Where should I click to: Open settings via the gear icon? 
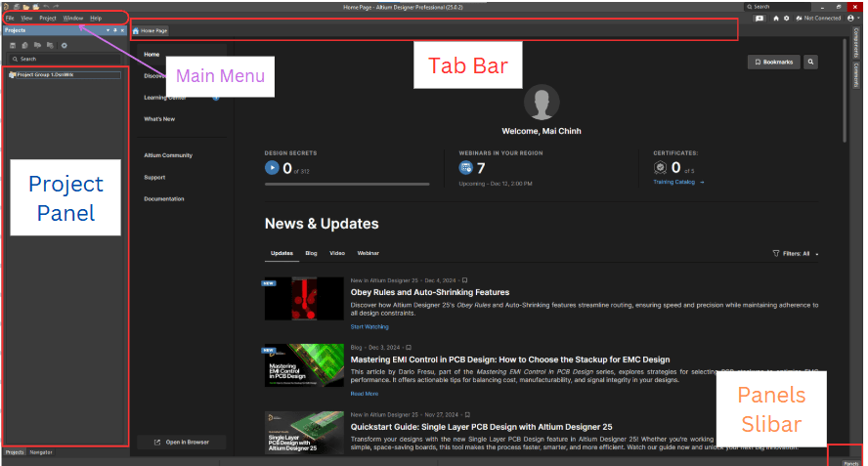pos(787,18)
